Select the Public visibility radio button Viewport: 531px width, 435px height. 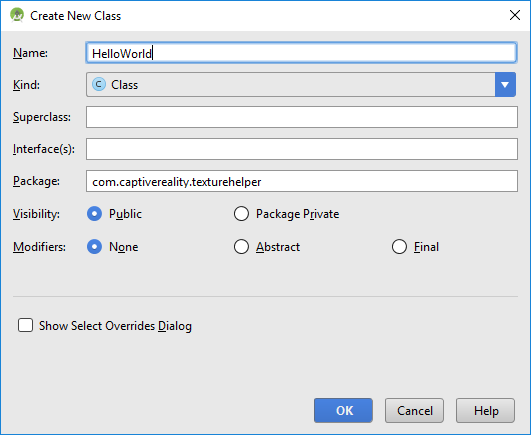[x=94, y=214]
